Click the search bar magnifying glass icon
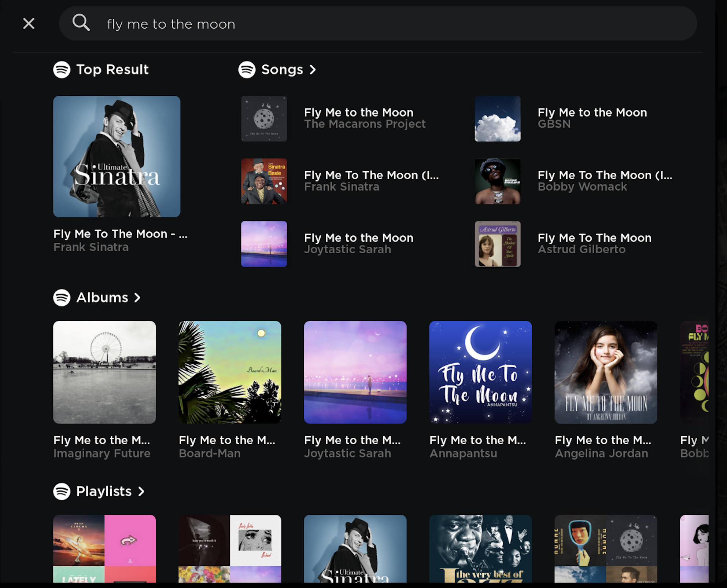The height and width of the screenshot is (588, 727). [x=81, y=23]
